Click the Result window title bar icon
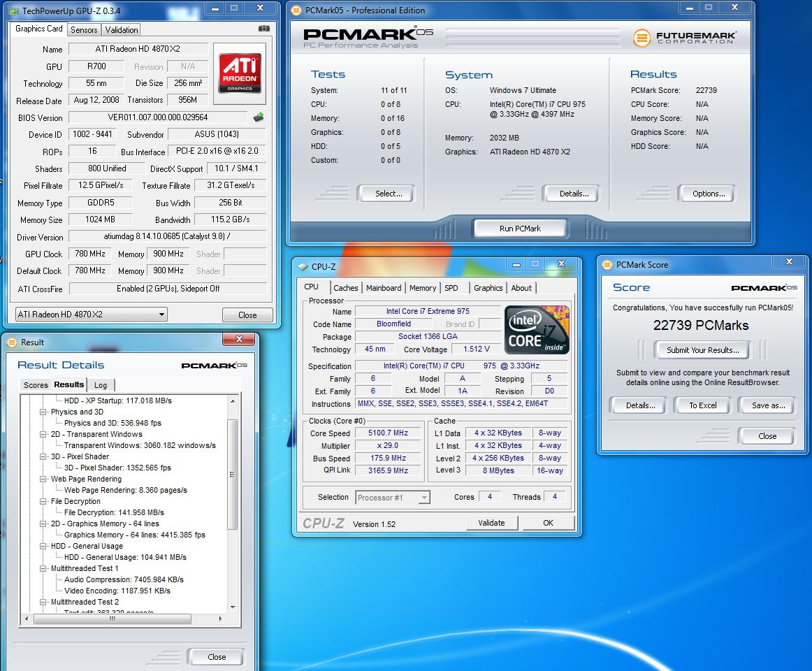The image size is (812, 671). tap(13, 342)
